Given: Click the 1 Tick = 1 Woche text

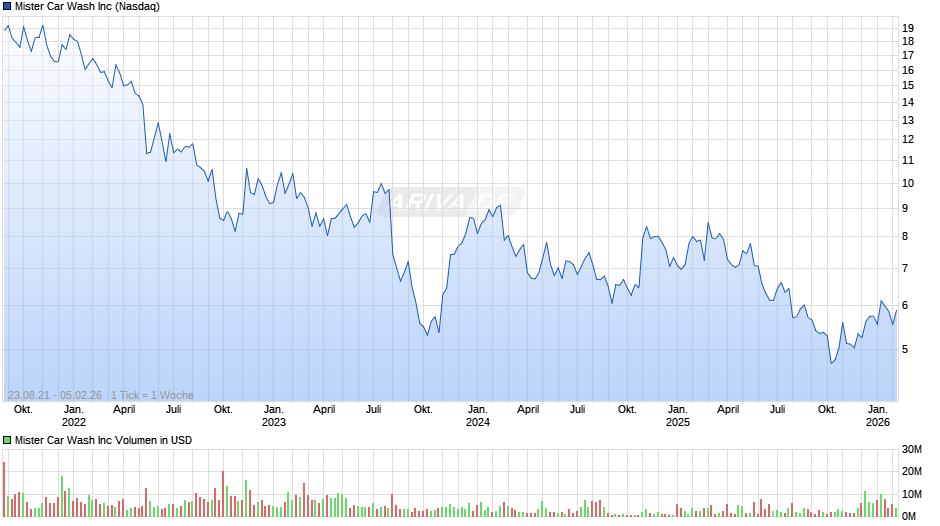Looking at the screenshot, I should [152, 395].
